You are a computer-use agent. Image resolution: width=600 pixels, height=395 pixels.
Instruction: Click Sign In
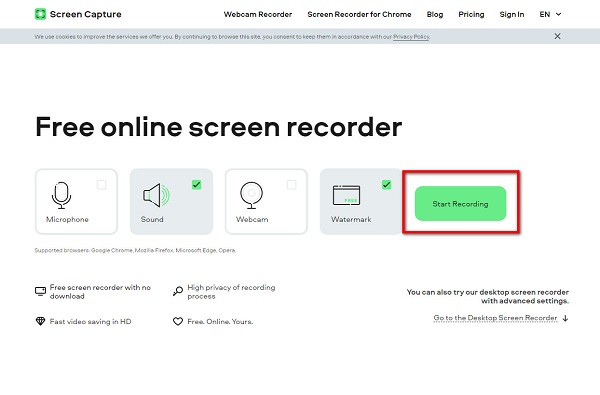(512, 15)
